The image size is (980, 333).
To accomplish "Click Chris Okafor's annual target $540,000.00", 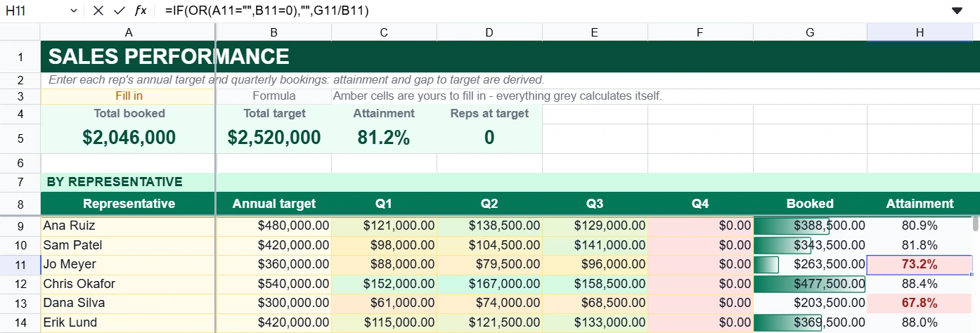I will (273, 284).
